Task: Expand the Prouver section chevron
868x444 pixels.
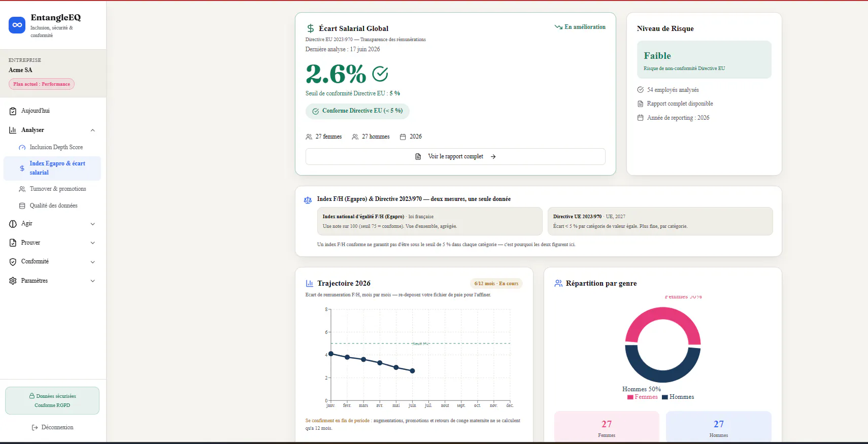Action: [x=93, y=243]
